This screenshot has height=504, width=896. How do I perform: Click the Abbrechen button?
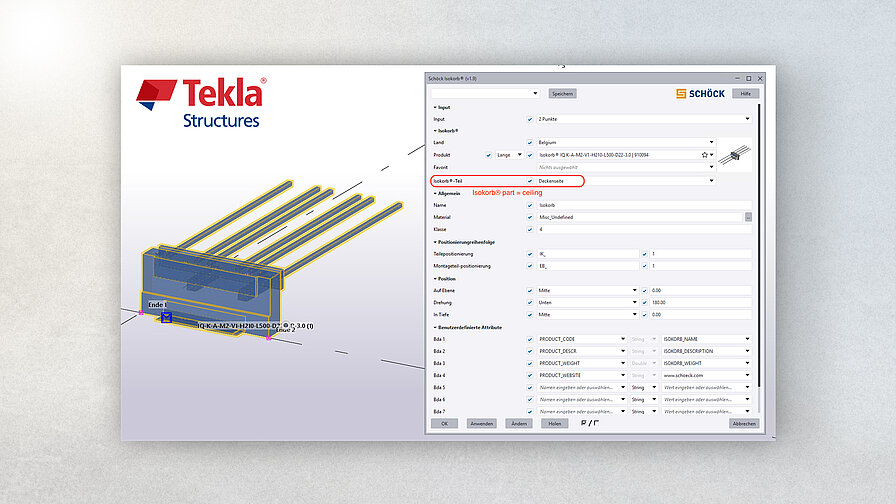click(x=744, y=423)
